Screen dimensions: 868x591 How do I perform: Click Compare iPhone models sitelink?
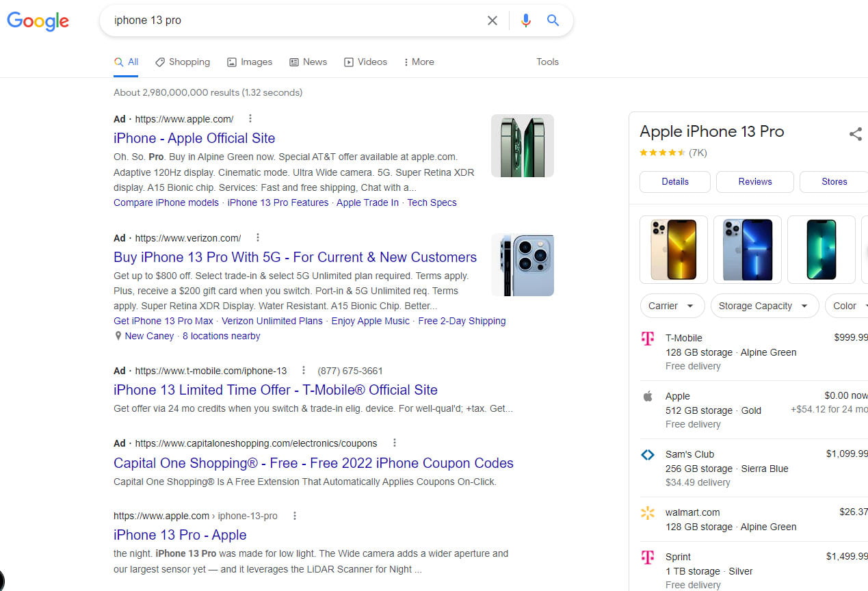coord(166,202)
